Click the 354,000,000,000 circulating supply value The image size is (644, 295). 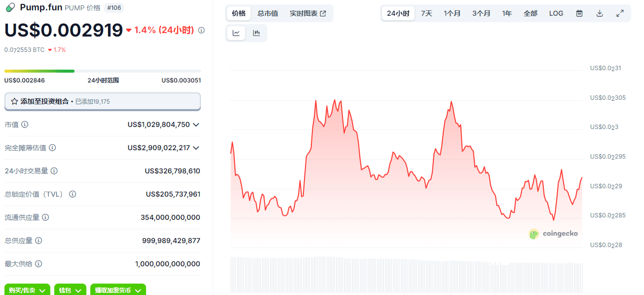pos(170,217)
